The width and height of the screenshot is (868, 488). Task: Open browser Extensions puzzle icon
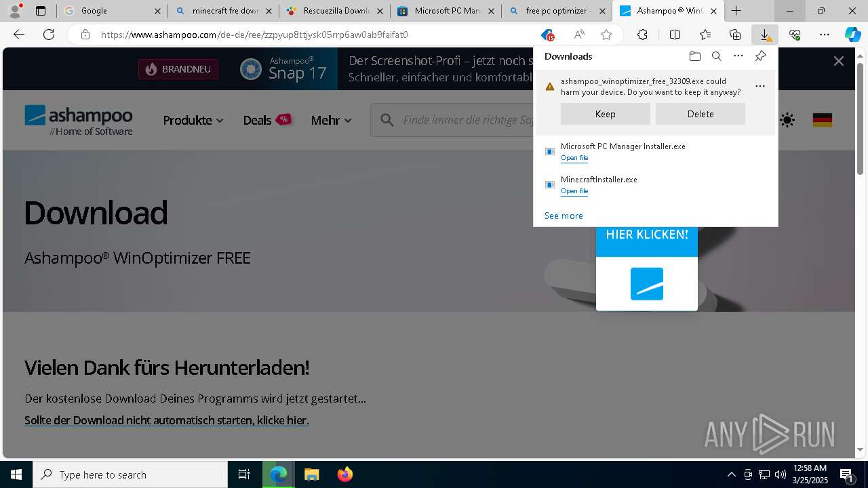click(642, 35)
